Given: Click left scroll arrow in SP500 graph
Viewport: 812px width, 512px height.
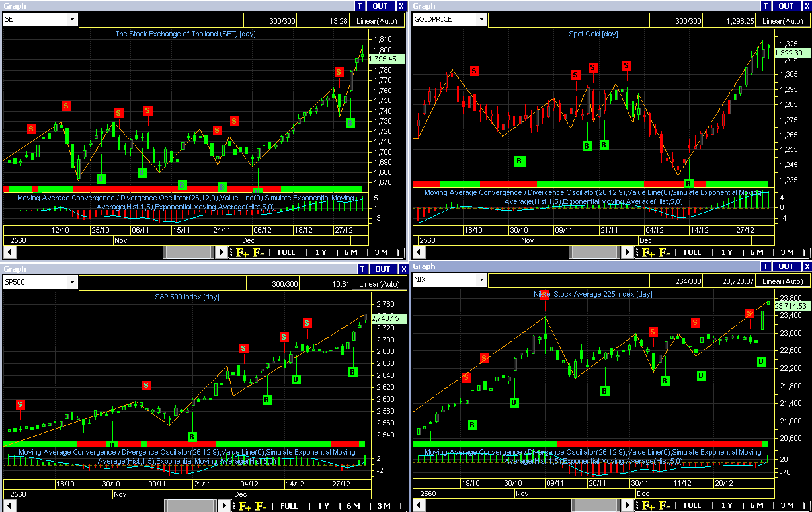Looking at the screenshot, I should click(9, 506).
